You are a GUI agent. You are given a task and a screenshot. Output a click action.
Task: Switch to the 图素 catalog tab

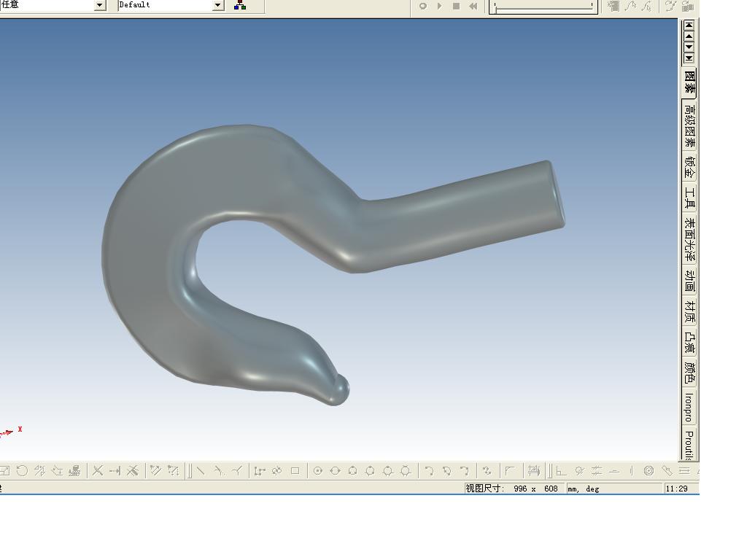[x=689, y=82]
